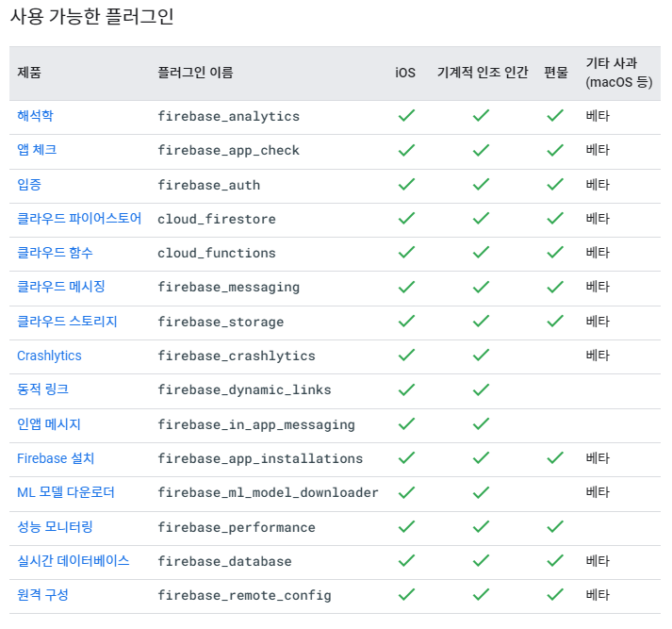Select the firebase_database plugin name
This screenshot has height=629, width=672.
click(x=224, y=561)
